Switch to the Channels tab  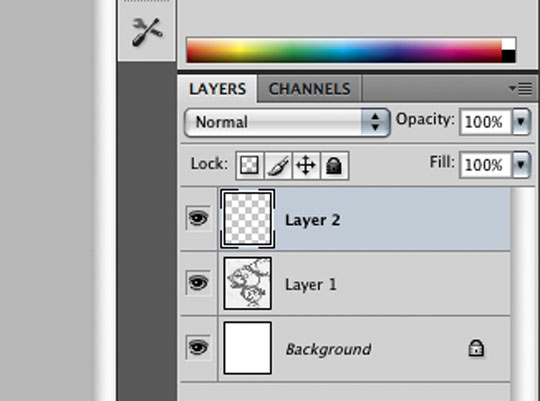pos(309,89)
